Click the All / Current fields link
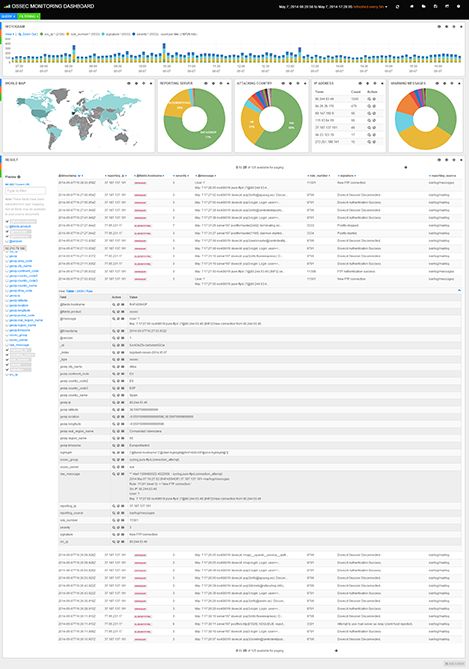Image resolution: width=470 pixels, height=669 pixels. [x=17, y=184]
